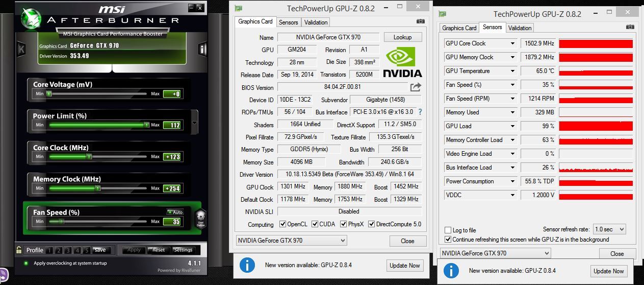
Task: Enable the Log to file checkbox
Action: [448, 230]
